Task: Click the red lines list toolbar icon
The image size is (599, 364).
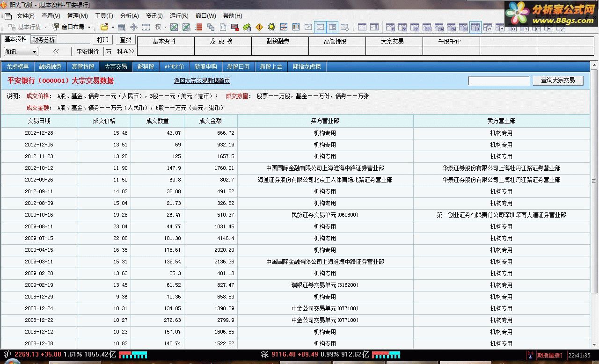Action: pos(198,27)
